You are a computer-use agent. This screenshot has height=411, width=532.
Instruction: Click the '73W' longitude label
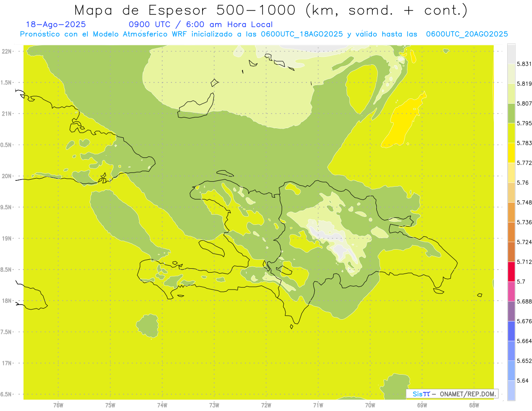(x=214, y=405)
